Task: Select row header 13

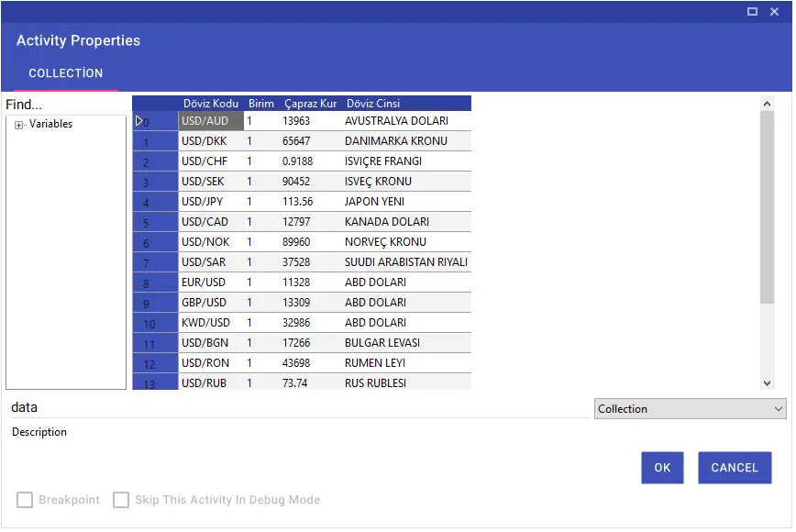Action: pos(156,383)
